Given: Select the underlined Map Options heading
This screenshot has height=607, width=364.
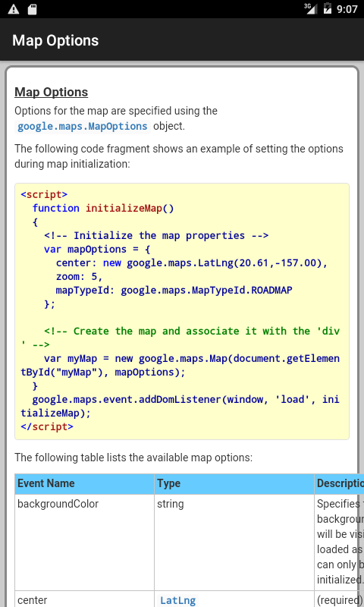Looking at the screenshot, I should click(51, 92).
